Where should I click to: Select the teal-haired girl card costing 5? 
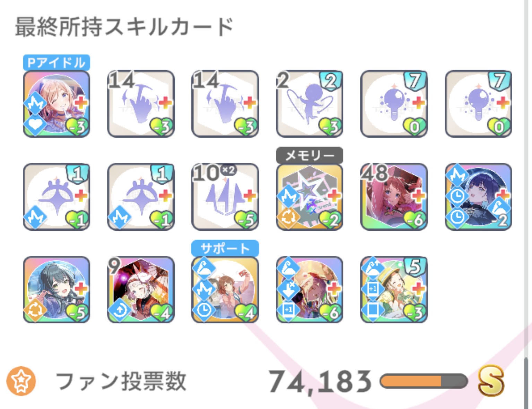[56, 290]
